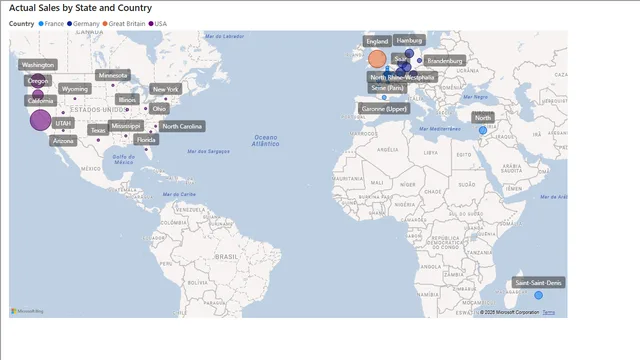Click the Minnesota map label
The height and width of the screenshot is (360, 640).
[x=113, y=75]
